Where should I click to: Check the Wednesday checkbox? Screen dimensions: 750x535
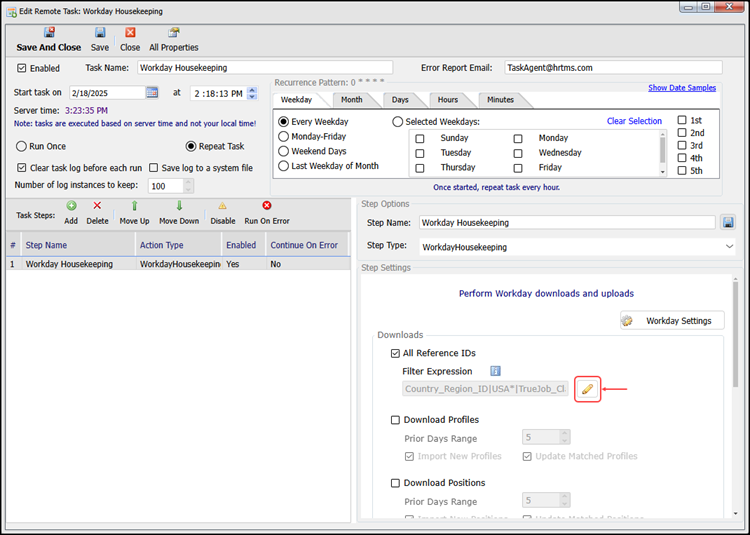(518, 153)
